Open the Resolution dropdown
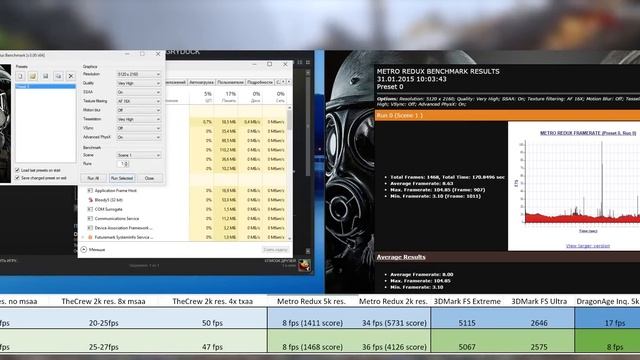 (139, 74)
